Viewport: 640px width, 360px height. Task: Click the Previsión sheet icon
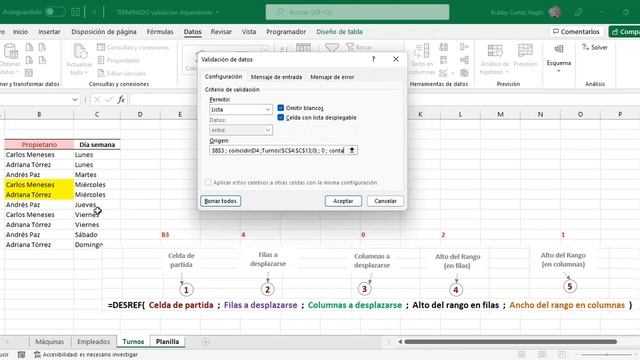click(525, 51)
